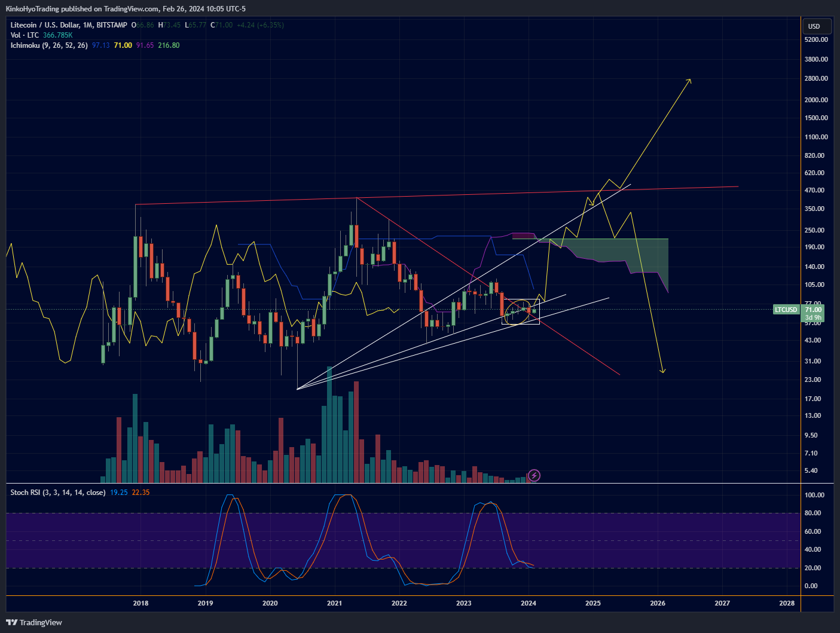This screenshot has height=633, width=840.
Task: Click the 5.40 price axis label
Action: click(x=811, y=470)
